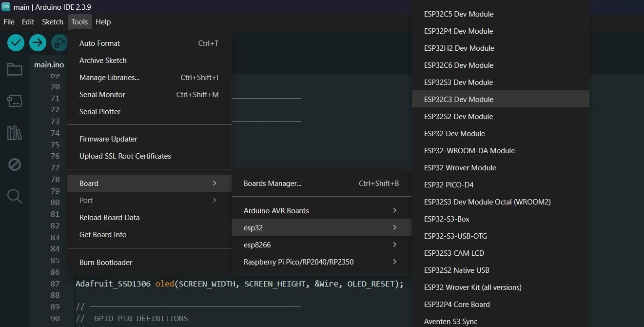
Task: Select ESP32-S3-Box board
Action: click(501, 219)
